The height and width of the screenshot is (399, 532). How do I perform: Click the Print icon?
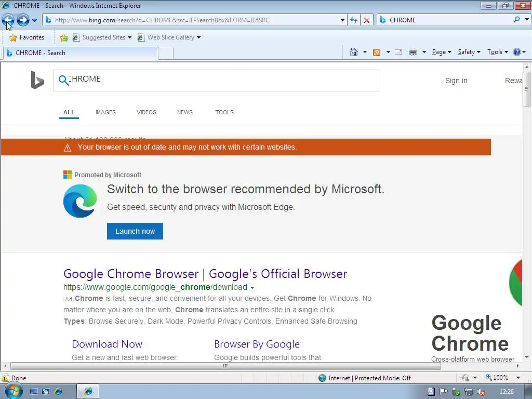coord(413,52)
